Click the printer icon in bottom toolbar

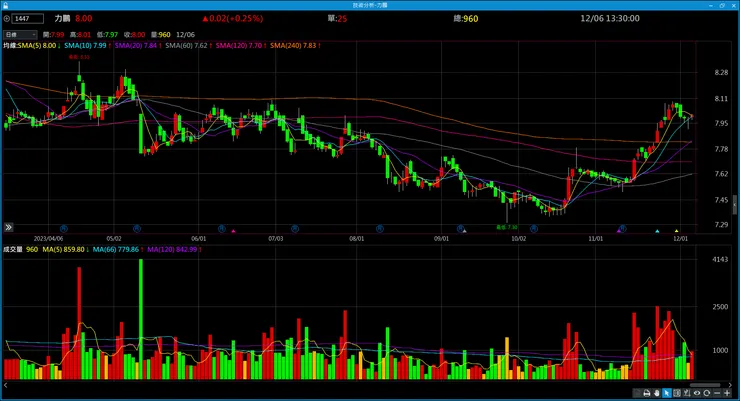[647, 393]
